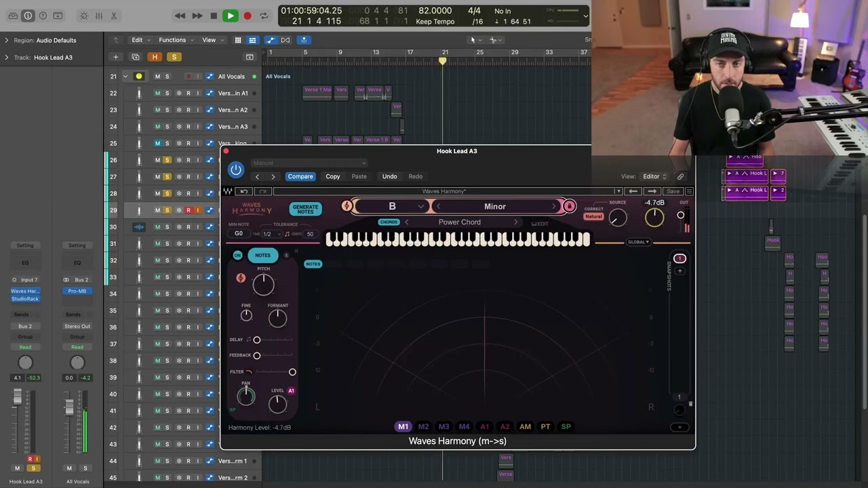Mute track 22 Vers...n A1
868x488 pixels.
pyautogui.click(x=157, y=93)
